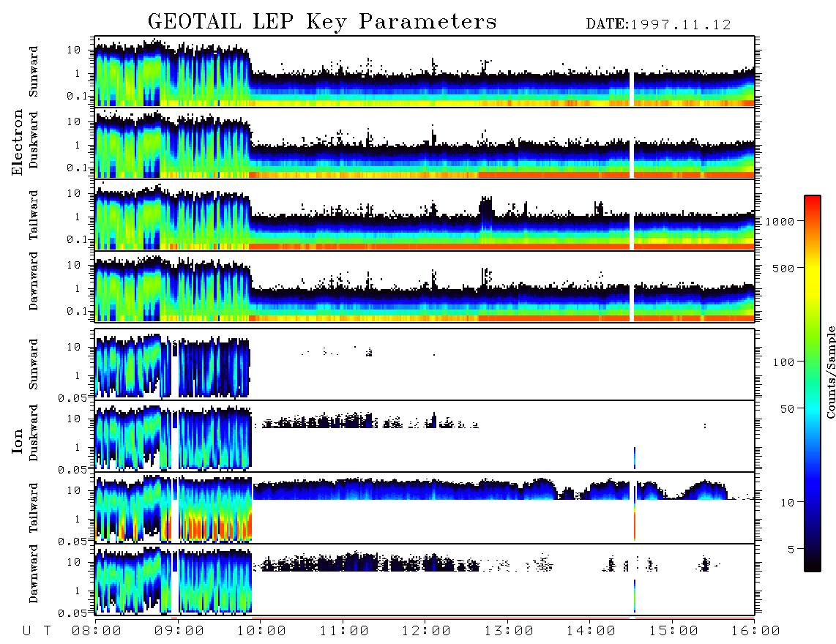The width and height of the screenshot is (836, 644).
Task: Click inside the Electron Tailward spectrogram panel
Action: (425, 215)
